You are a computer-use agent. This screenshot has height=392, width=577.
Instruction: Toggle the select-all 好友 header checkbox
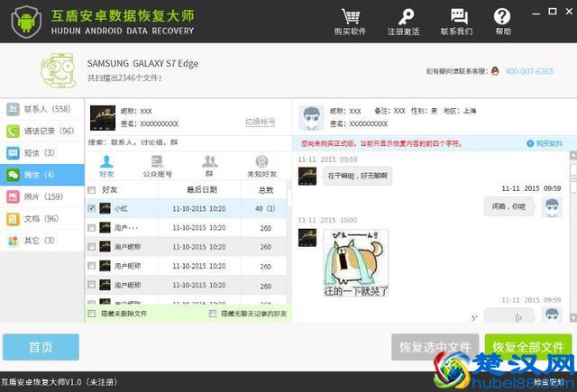(x=92, y=190)
